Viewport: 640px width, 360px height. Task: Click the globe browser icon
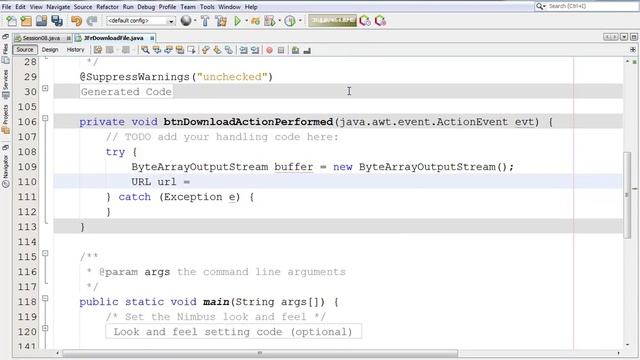(186, 20)
